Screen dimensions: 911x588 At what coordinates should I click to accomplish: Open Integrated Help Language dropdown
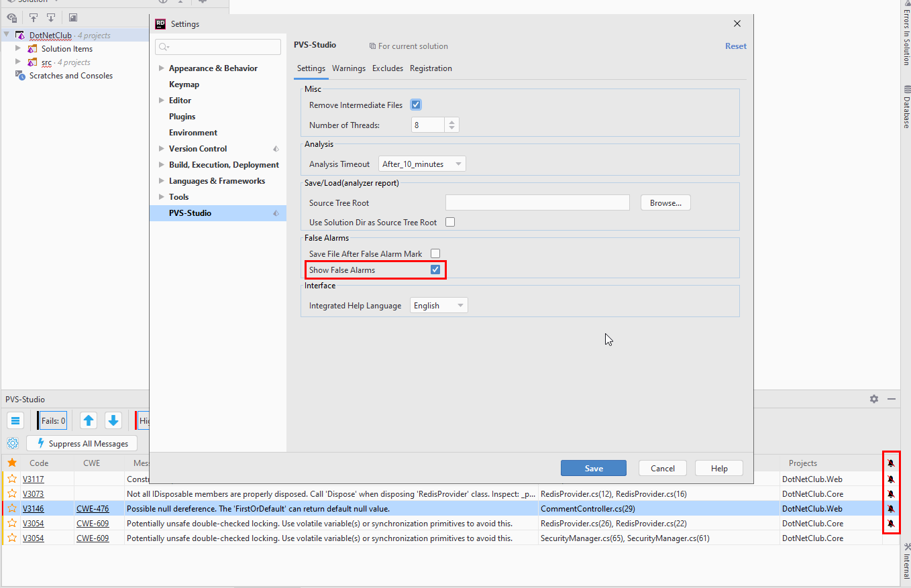tap(439, 305)
